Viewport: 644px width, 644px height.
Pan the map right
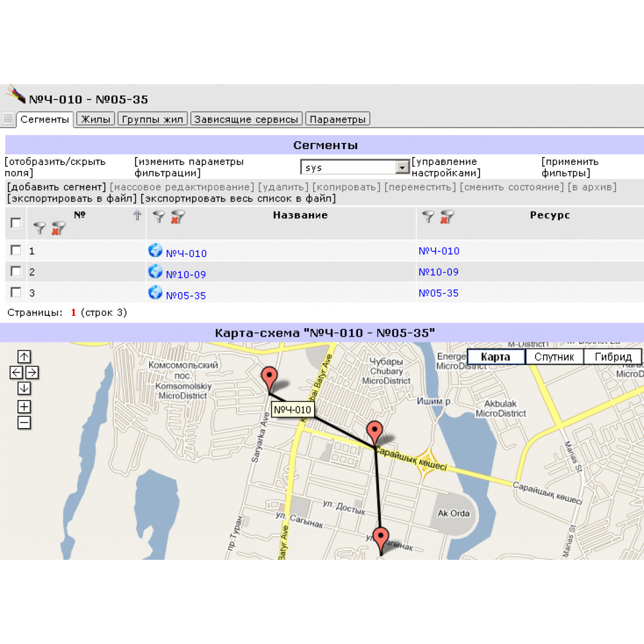[32, 372]
